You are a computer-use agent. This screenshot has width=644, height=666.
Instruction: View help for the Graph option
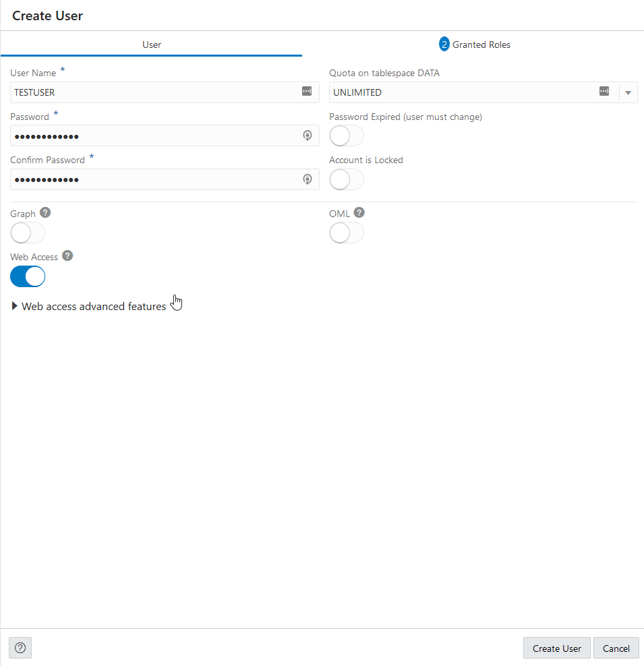coord(45,212)
